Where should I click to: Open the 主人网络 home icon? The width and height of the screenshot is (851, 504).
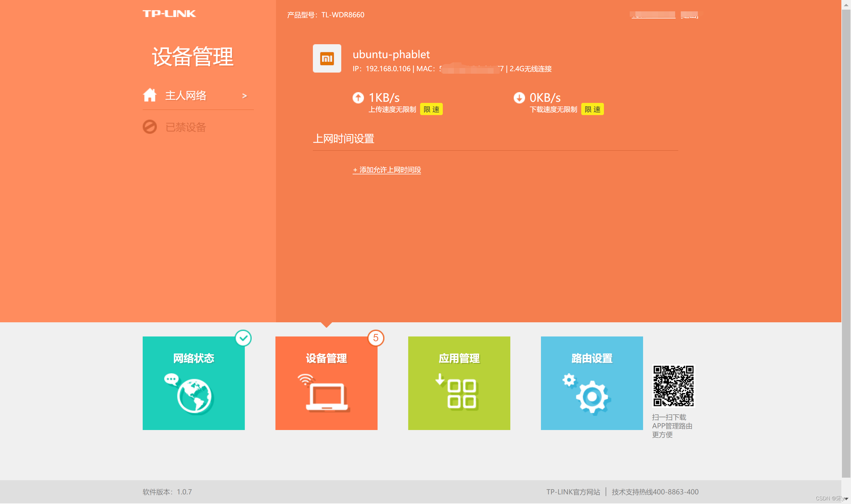coord(149,95)
